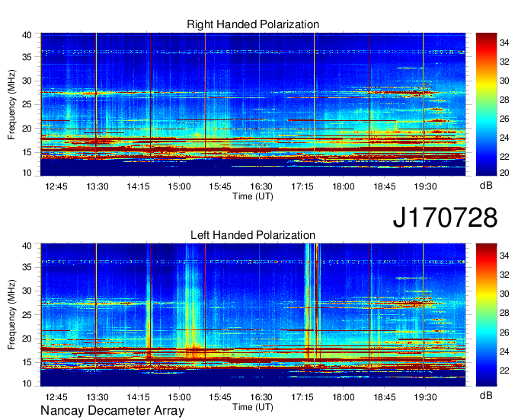Click Frequency (MHz) label of Left Handed plot
Screen dimensions: 518x420
point(11,315)
